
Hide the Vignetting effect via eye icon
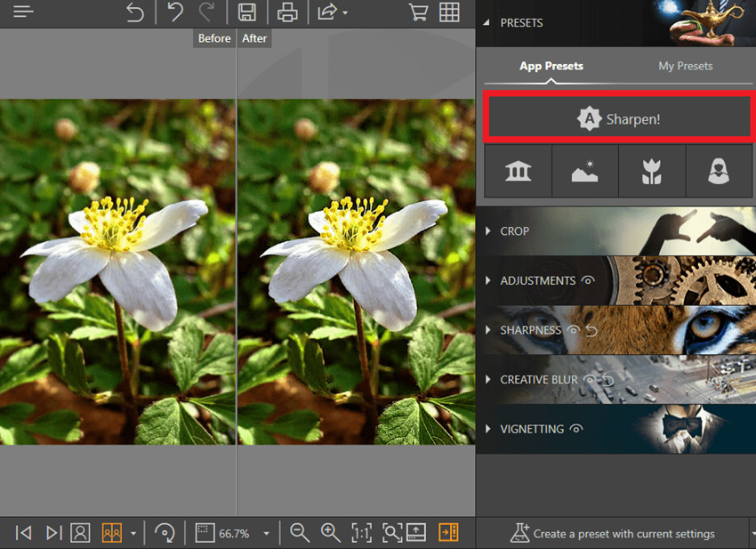pyautogui.click(x=575, y=429)
